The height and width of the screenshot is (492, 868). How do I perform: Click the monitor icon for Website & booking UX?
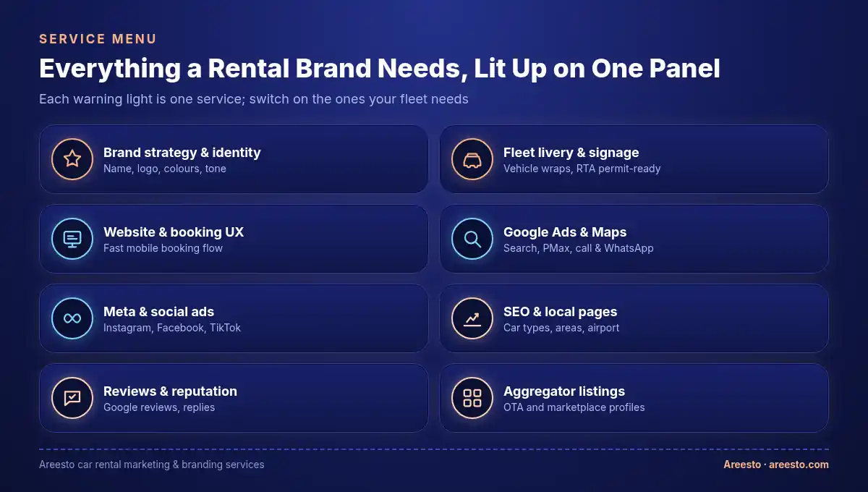point(72,239)
